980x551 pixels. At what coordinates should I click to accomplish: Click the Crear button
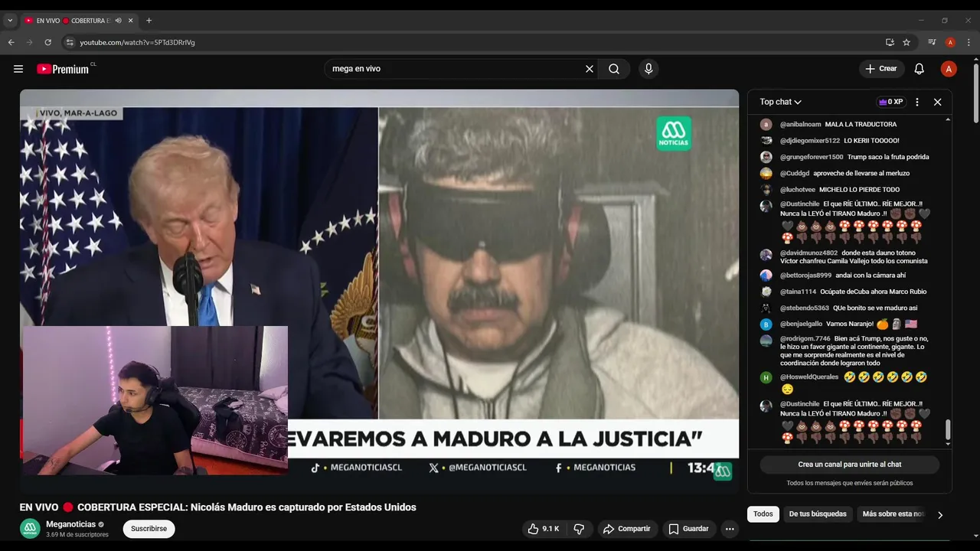pos(881,69)
